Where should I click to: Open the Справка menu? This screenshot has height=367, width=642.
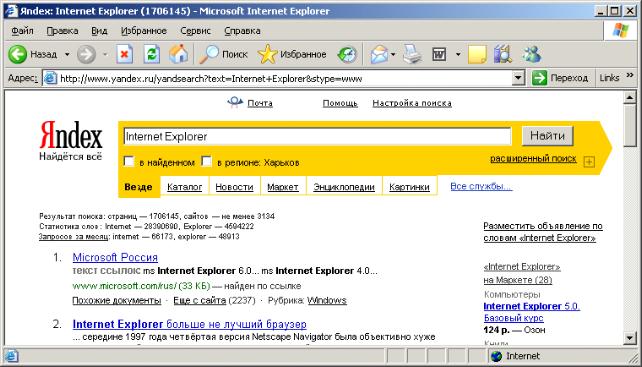(242, 31)
